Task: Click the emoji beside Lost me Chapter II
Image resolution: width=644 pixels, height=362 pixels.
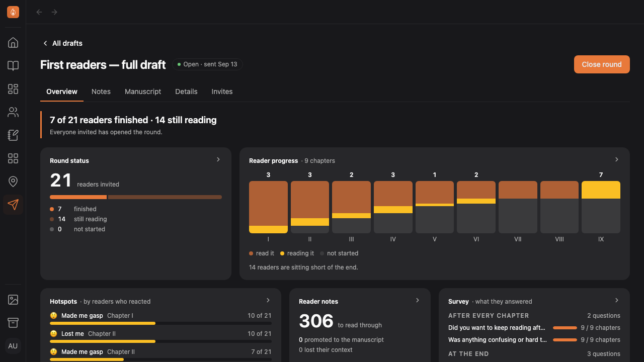Action: tap(54, 334)
